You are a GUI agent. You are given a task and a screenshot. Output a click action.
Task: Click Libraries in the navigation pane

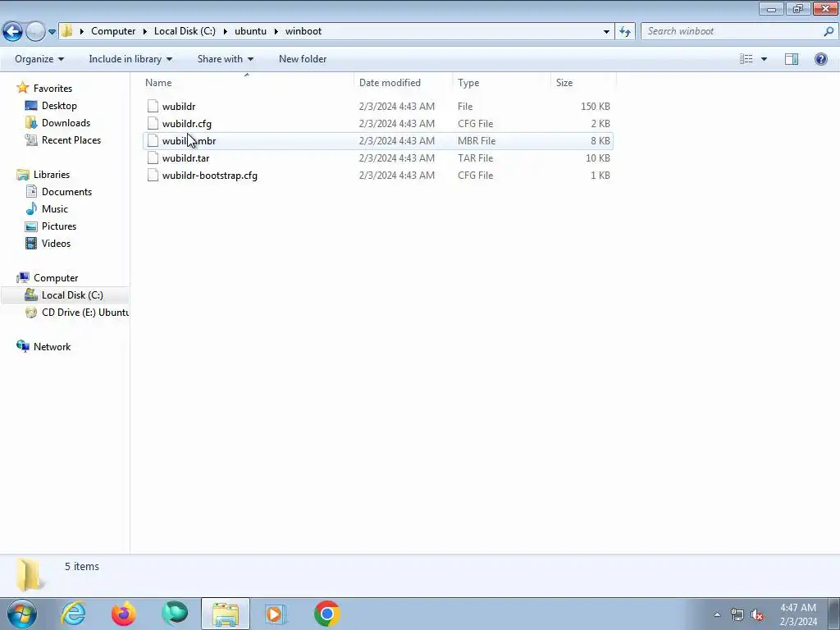pos(52,175)
